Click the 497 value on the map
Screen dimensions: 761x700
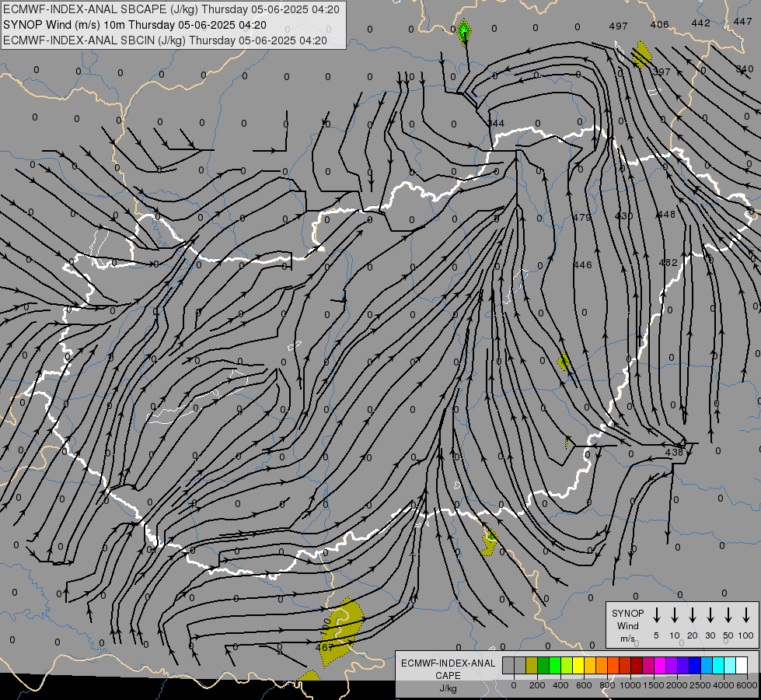coord(618,26)
